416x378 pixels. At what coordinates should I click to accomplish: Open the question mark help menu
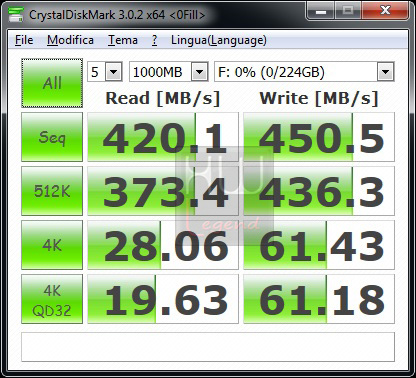[154, 40]
